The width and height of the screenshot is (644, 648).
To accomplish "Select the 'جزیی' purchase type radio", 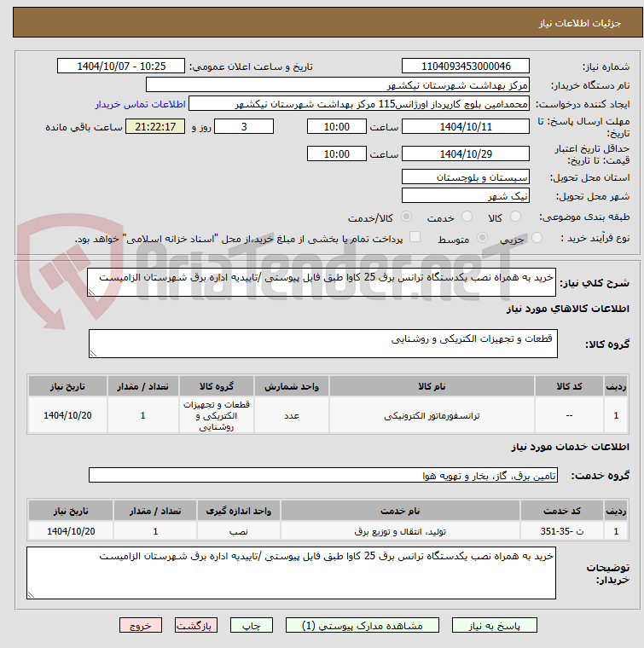I will [537, 238].
